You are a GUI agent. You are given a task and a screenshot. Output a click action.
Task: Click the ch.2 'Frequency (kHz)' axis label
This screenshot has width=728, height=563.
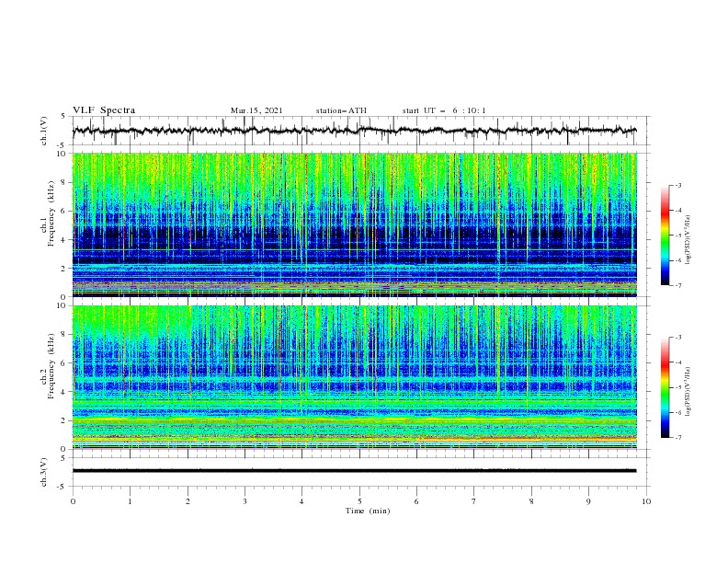pos(51,366)
